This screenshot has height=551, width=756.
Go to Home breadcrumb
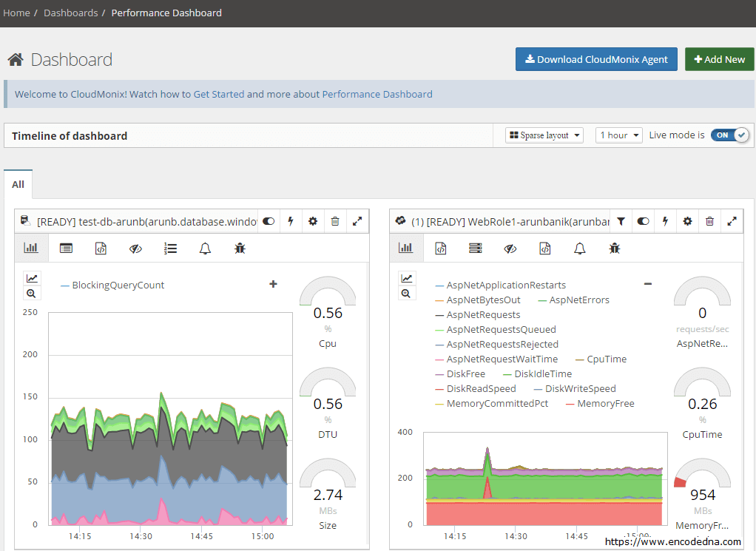[x=16, y=13]
